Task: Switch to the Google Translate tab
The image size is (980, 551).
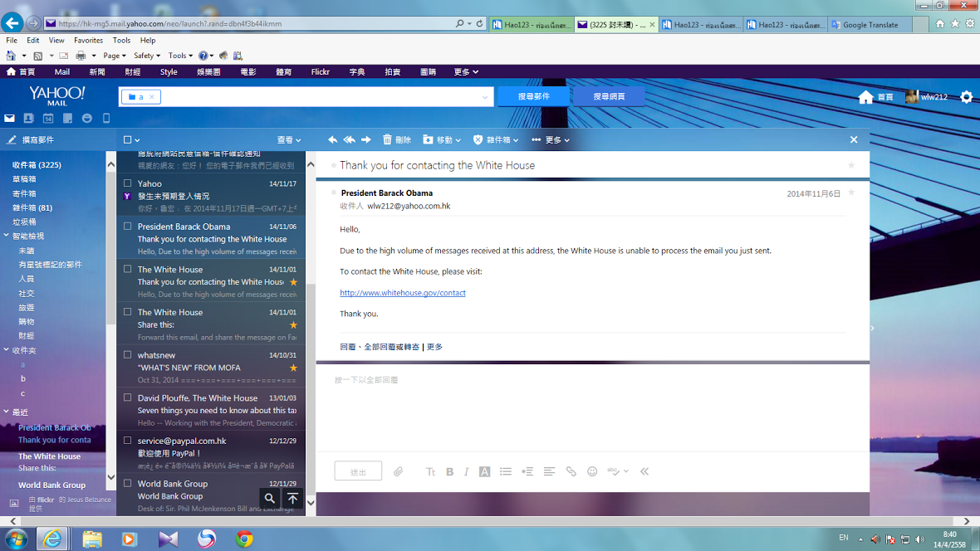Action: click(870, 24)
